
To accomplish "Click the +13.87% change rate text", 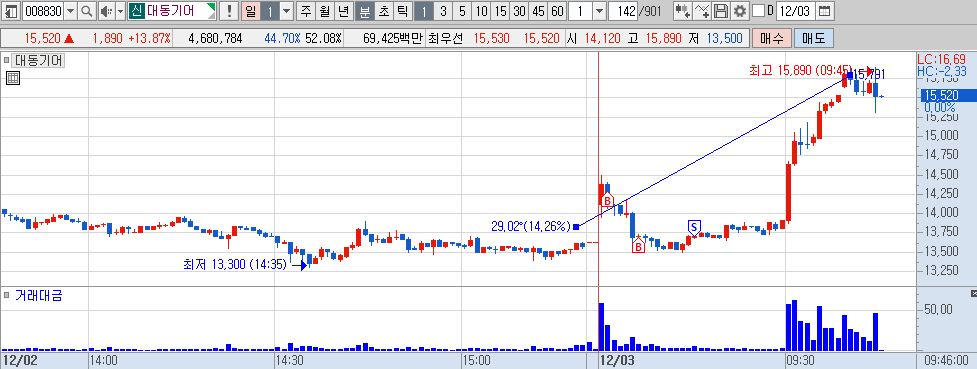I will coord(150,38).
